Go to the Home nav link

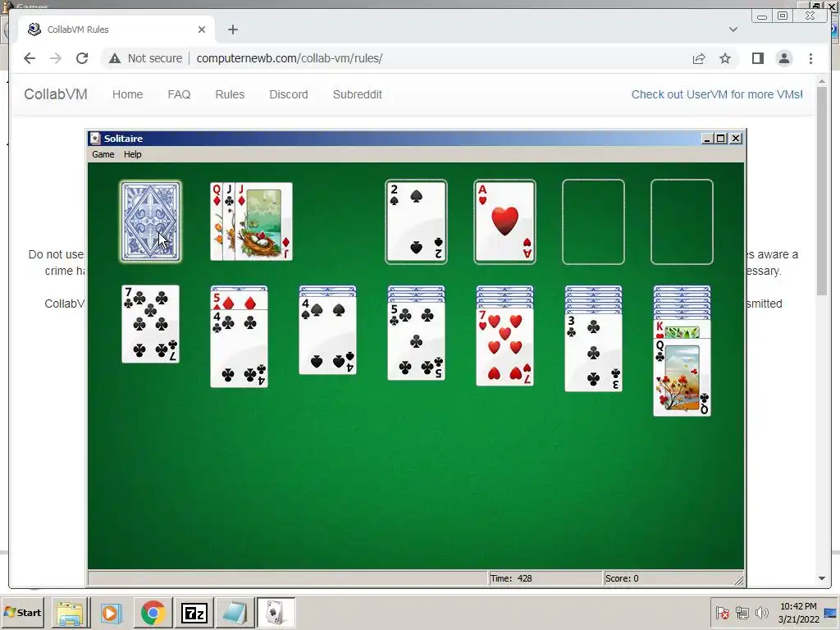(x=127, y=94)
